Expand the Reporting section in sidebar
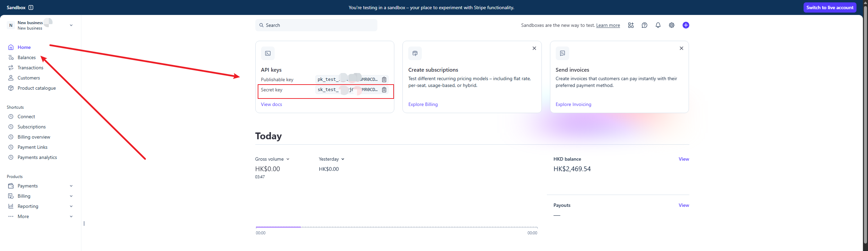Image resolution: width=868 pixels, height=251 pixels. pyautogui.click(x=71, y=206)
